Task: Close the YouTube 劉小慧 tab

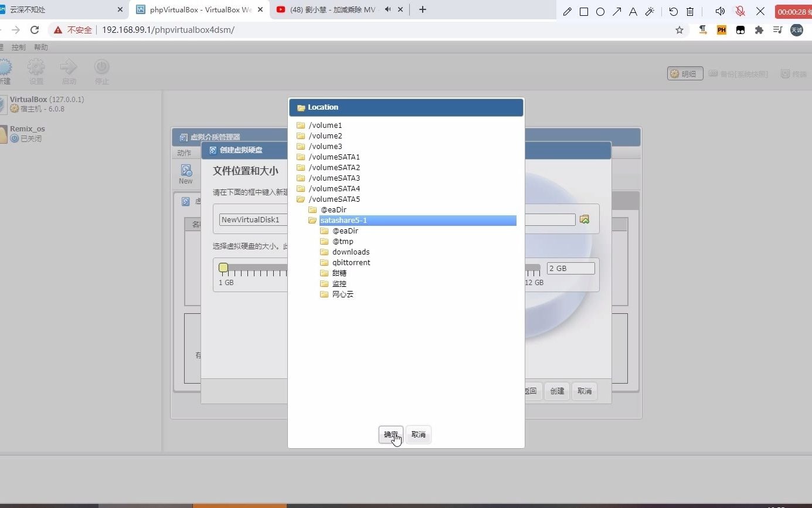Action: click(400, 9)
